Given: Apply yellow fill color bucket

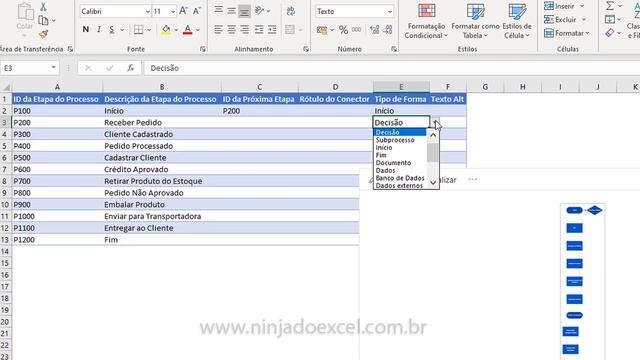Looking at the screenshot, I should [166, 29].
